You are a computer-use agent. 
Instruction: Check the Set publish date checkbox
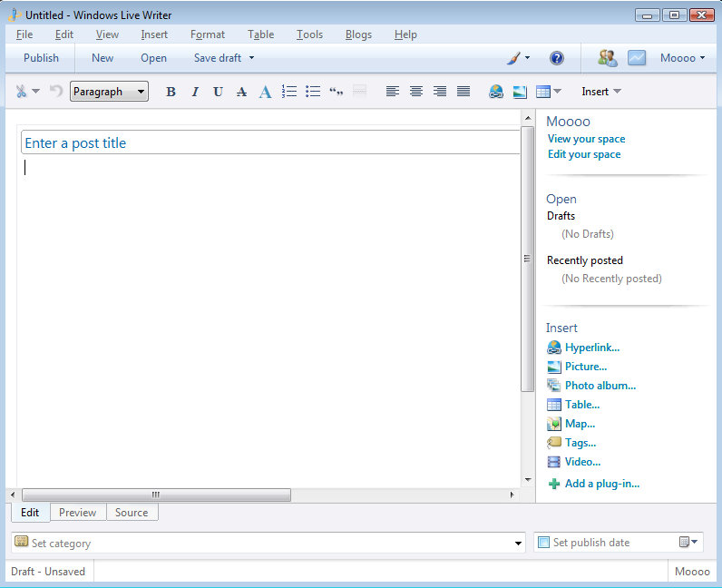click(544, 543)
